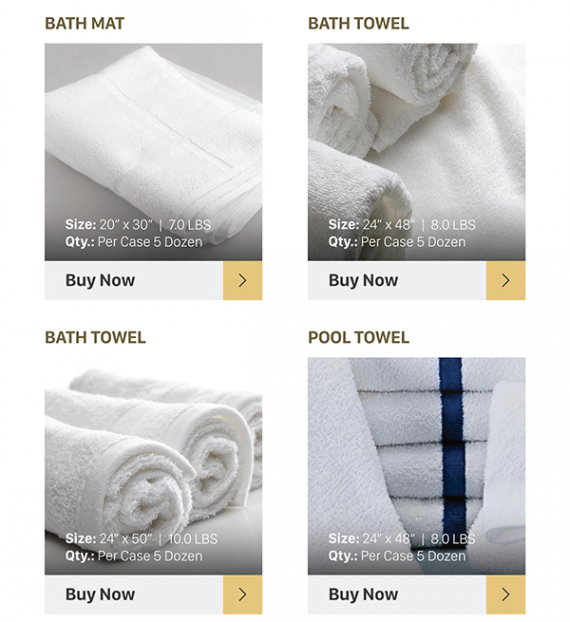
Task: Click the 24" x 48" | 8.0 LBS text on the Bath Towel
Action: (x=419, y=225)
